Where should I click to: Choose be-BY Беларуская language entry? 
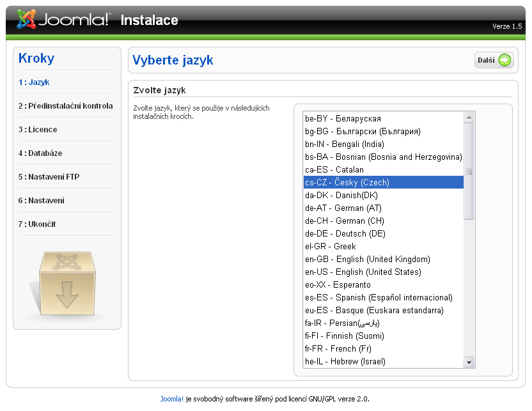point(384,119)
